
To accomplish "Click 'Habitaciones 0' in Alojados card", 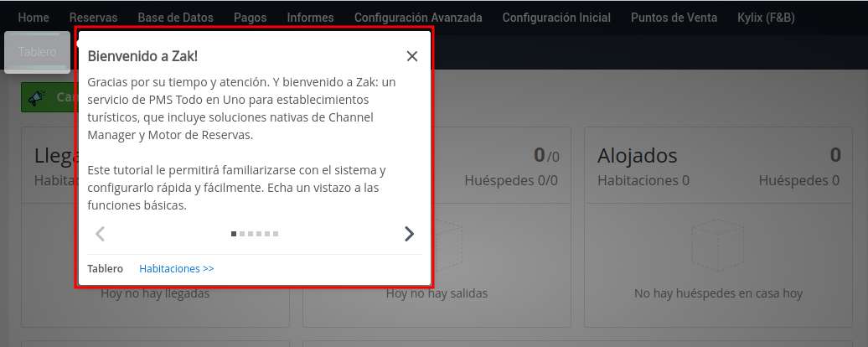I will point(643,180).
